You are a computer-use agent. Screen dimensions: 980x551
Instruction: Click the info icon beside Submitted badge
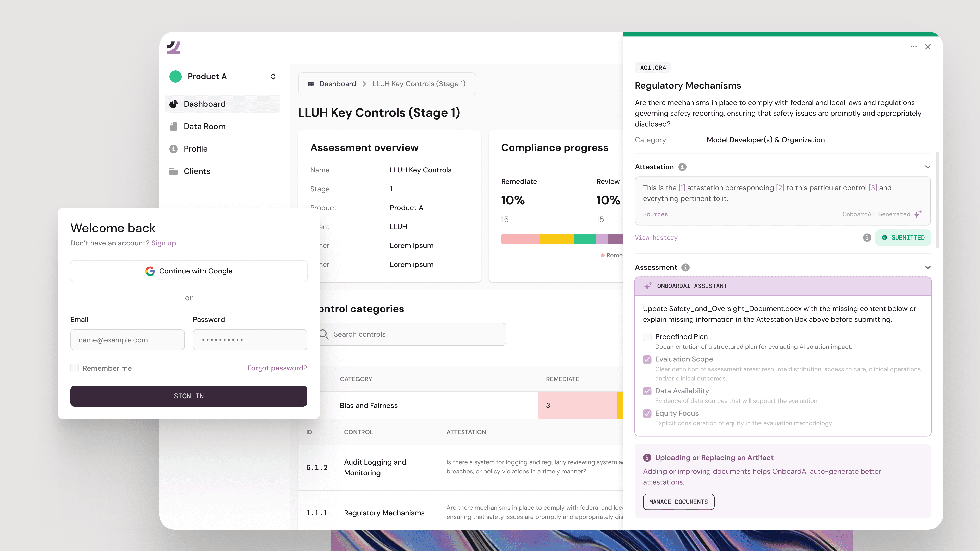(867, 238)
